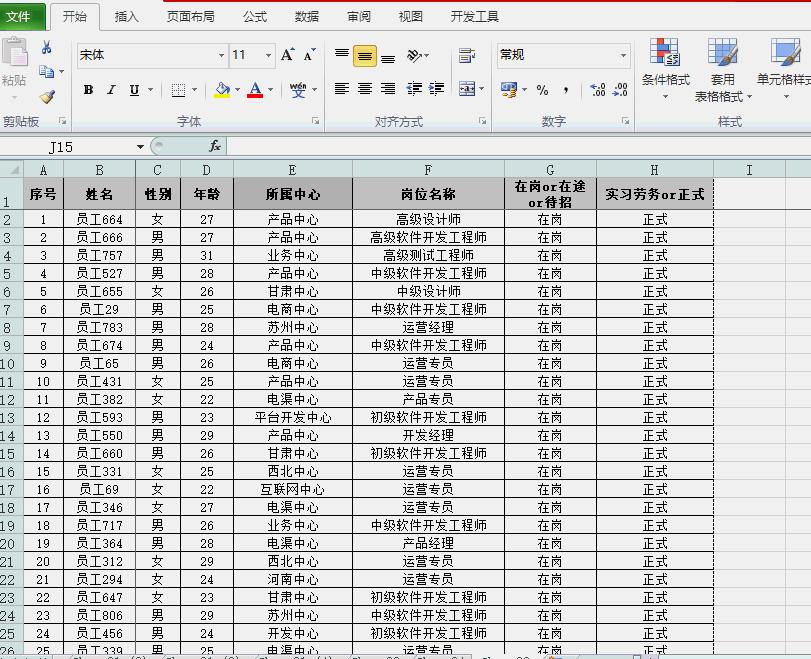
Task: Click the Comma Style icon
Action: 566,90
